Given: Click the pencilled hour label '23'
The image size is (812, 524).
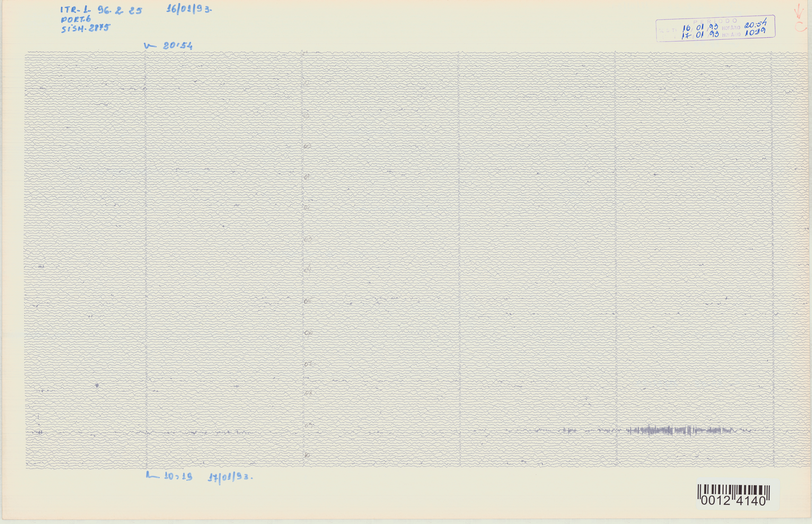Looking at the screenshot, I should click(x=306, y=116).
